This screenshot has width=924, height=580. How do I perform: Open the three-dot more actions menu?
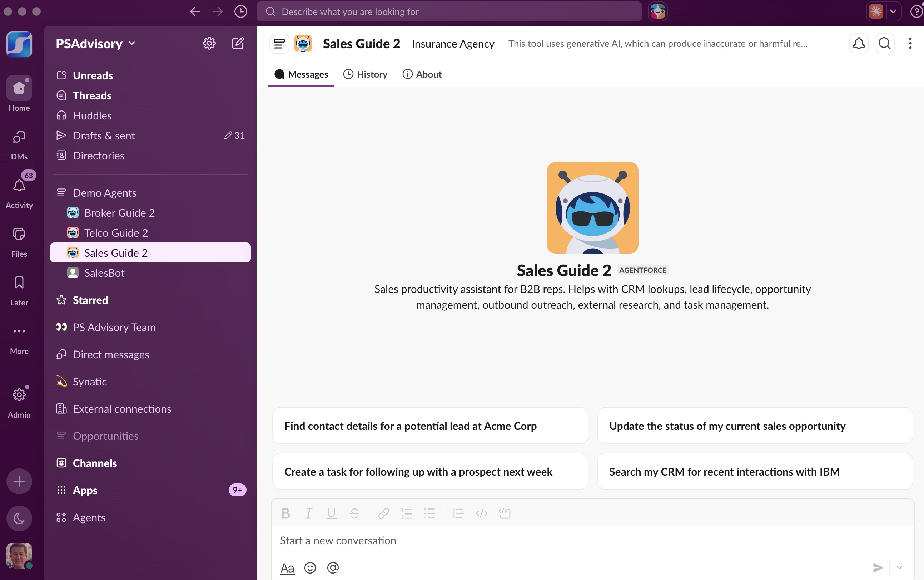910,43
